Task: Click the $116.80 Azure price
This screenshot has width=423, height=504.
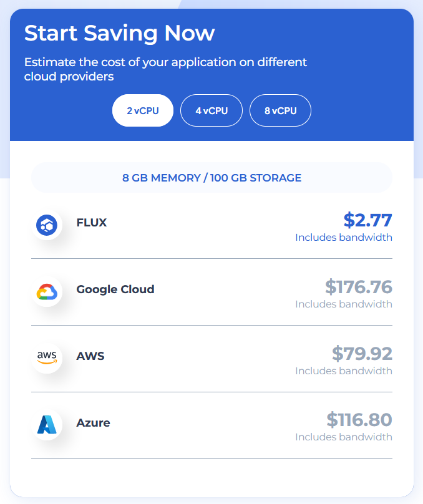Action: coord(359,420)
